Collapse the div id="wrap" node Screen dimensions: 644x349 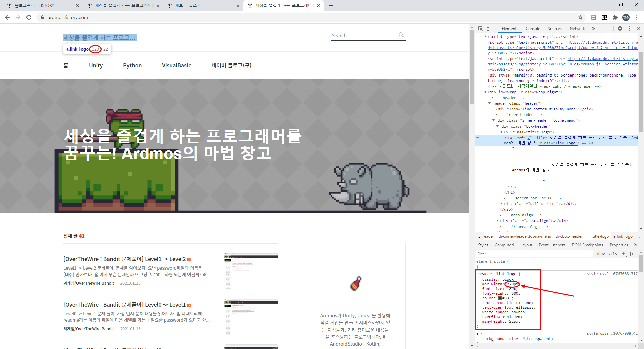pos(485,92)
